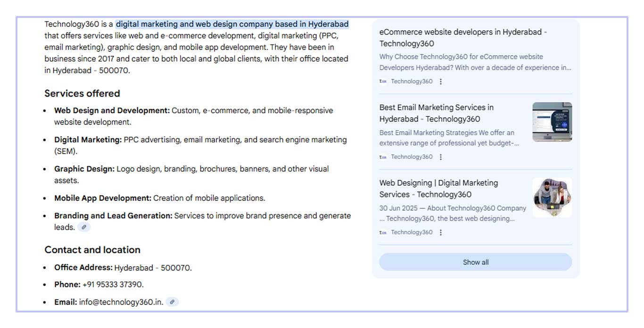Click the link icon beside info@technology360.in
The height and width of the screenshot is (328, 644).
click(173, 302)
